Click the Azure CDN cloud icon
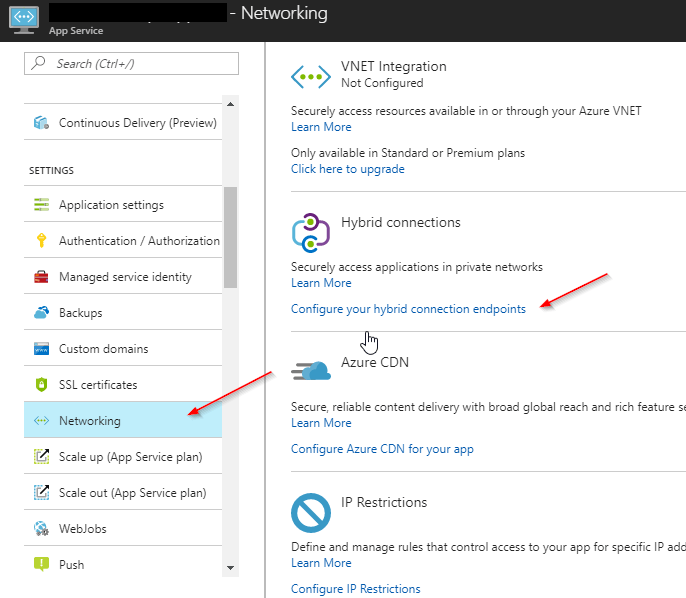 [x=311, y=371]
